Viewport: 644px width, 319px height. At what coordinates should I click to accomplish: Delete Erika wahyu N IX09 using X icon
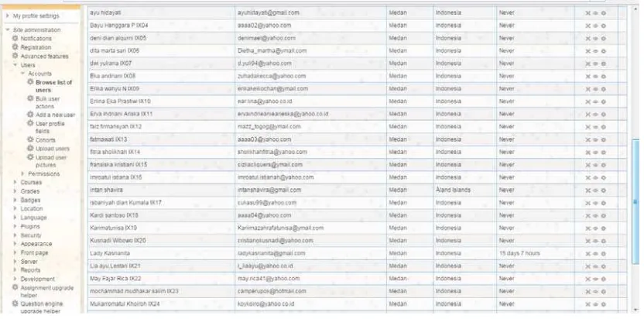pyautogui.click(x=587, y=89)
